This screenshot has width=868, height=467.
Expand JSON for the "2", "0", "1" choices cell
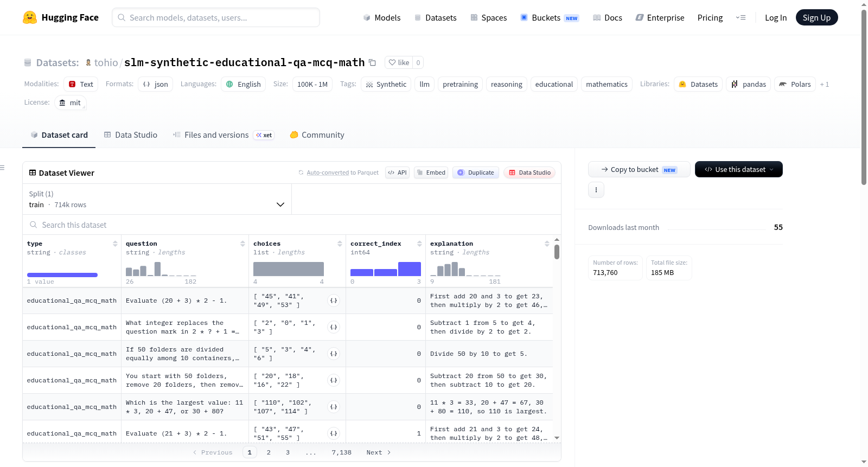pyautogui.click(x=334, y=327)
